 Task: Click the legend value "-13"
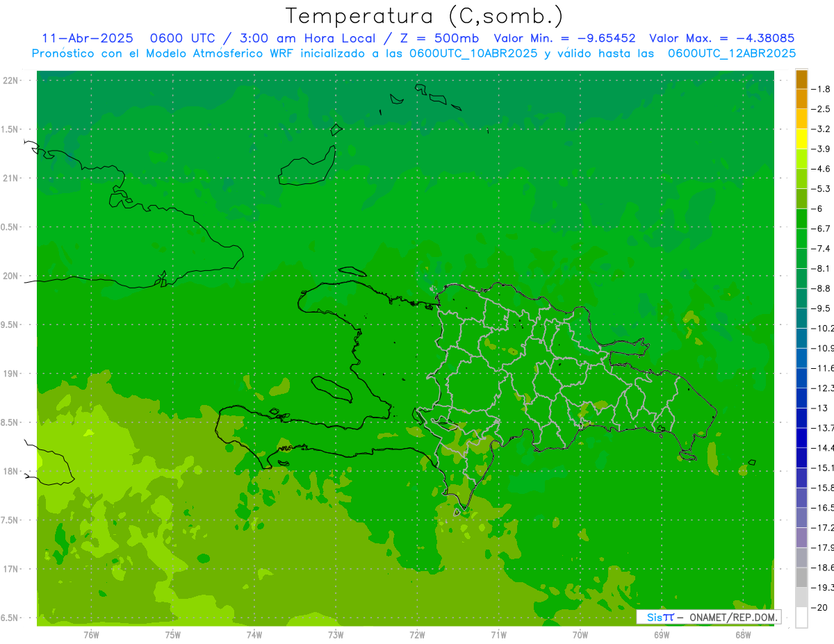pos(819,408)
